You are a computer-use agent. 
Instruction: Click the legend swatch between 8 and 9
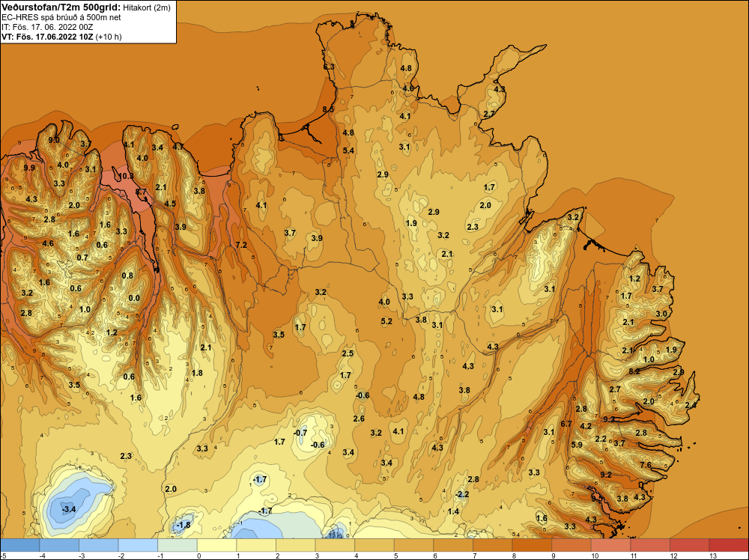(532, 545)
